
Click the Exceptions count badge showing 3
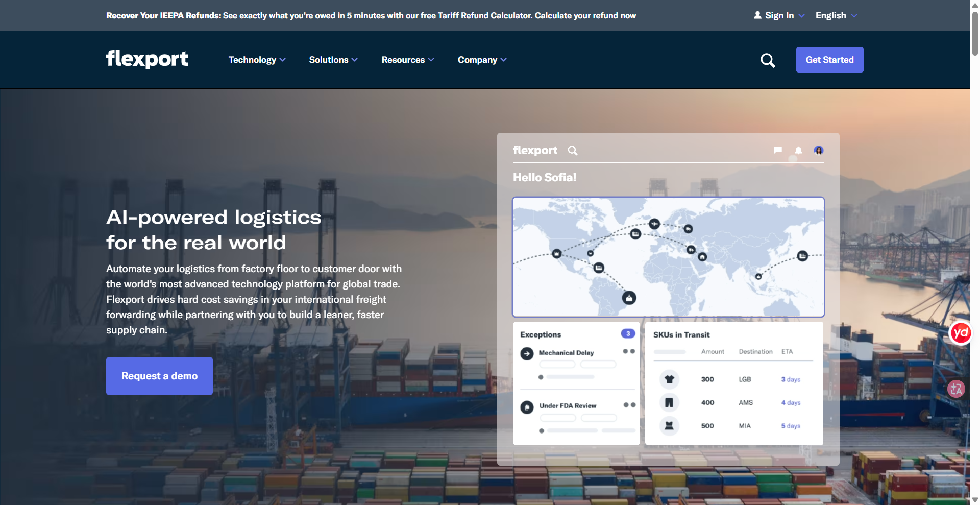pyautogui.click(x=628, y=333)
